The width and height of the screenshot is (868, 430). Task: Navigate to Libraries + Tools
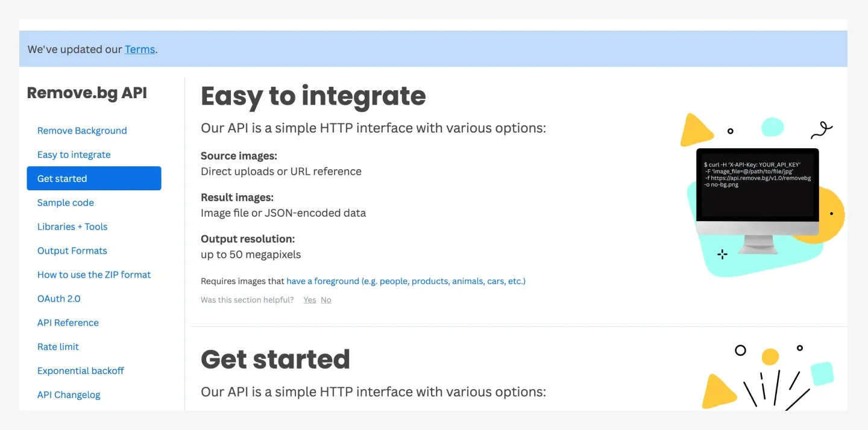tap(72, 227)
